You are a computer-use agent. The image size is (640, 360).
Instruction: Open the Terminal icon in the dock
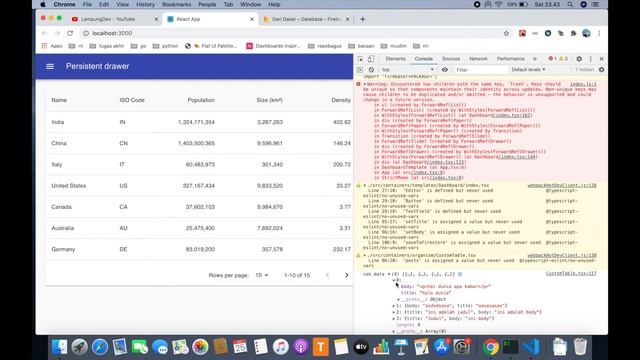[511, 347]
